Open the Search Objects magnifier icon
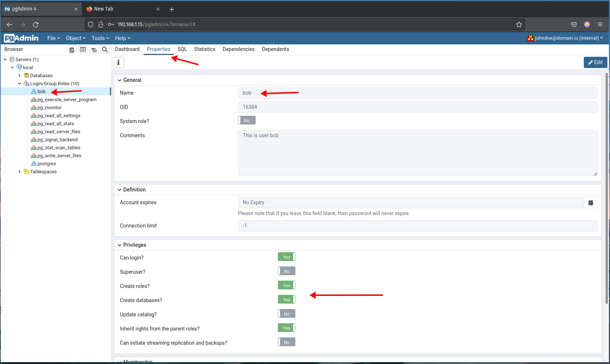Screen dimensions: 610x364 [x=105, y=50]
